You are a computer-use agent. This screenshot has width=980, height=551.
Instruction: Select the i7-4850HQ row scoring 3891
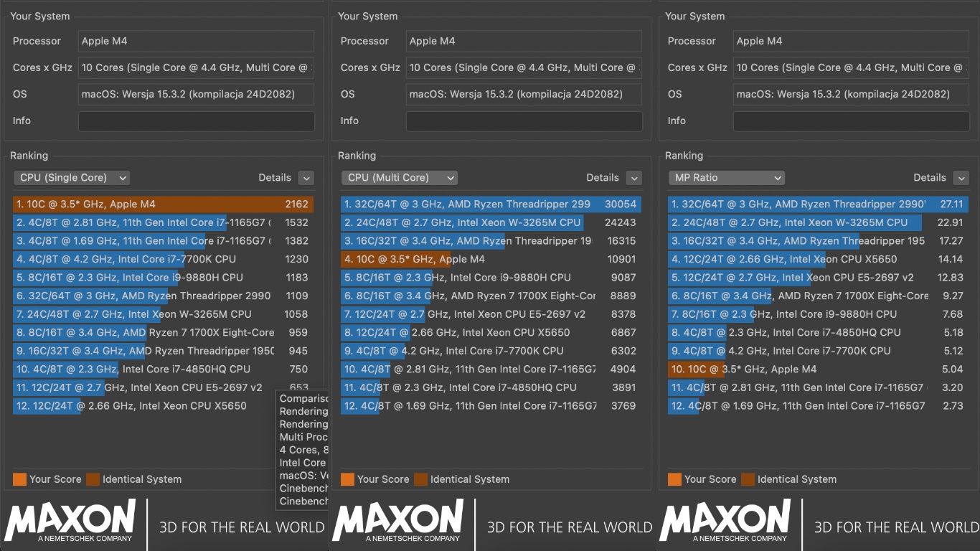pyautogui.click(x=491, y=387)
